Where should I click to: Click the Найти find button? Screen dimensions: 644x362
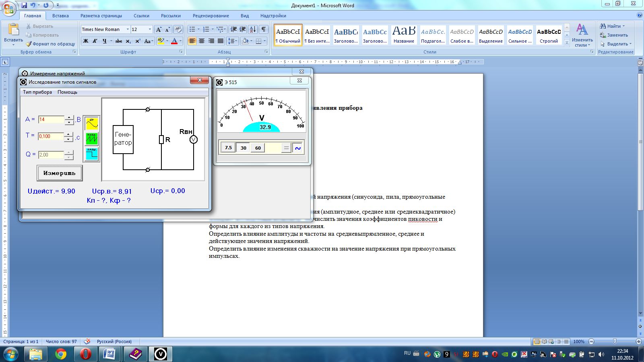[x=613, y=26]
